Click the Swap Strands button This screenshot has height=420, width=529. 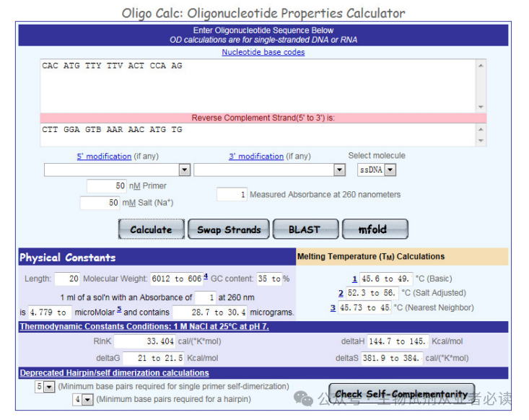229,229
